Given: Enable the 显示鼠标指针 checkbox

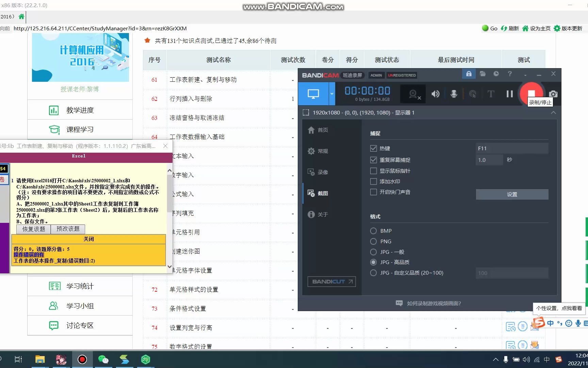Looking at the screenshot, I should (373, 171).
